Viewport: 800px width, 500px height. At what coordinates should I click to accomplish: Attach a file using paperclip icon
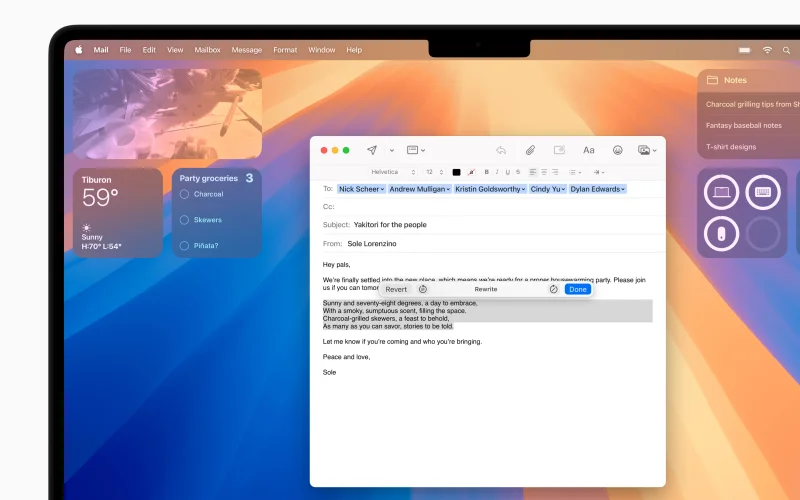click(x=531, y=150)
